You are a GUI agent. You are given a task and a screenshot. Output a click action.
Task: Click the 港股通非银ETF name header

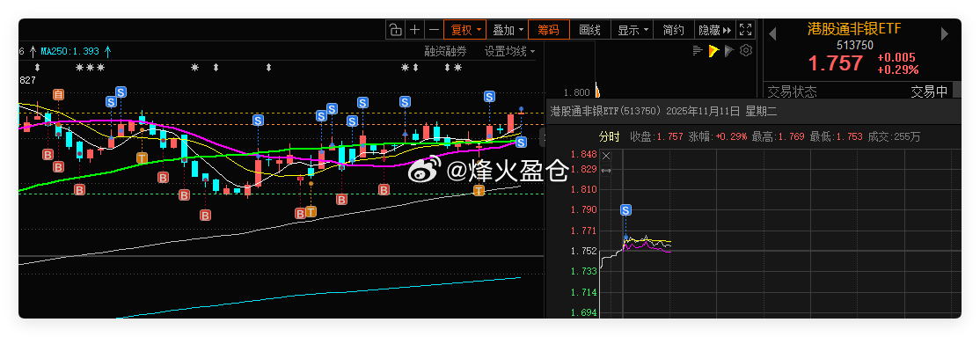point(854,29)
